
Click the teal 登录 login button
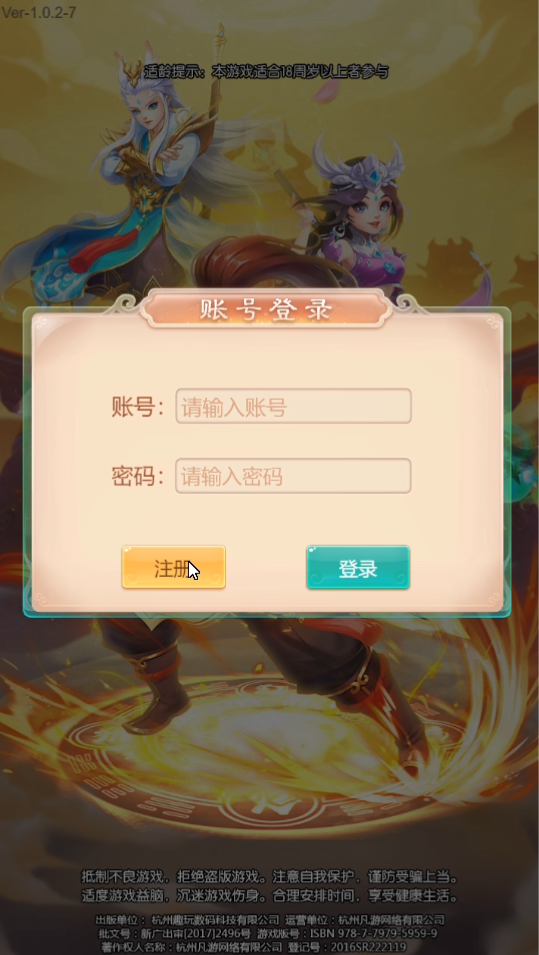358,567
